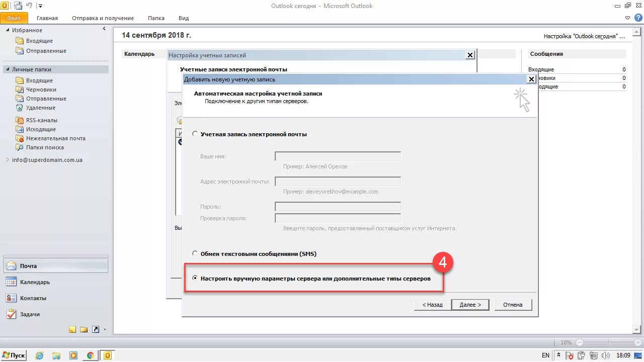Select the Нежелательная почта junk folder icon
The image size is (644, 362).
20,138
